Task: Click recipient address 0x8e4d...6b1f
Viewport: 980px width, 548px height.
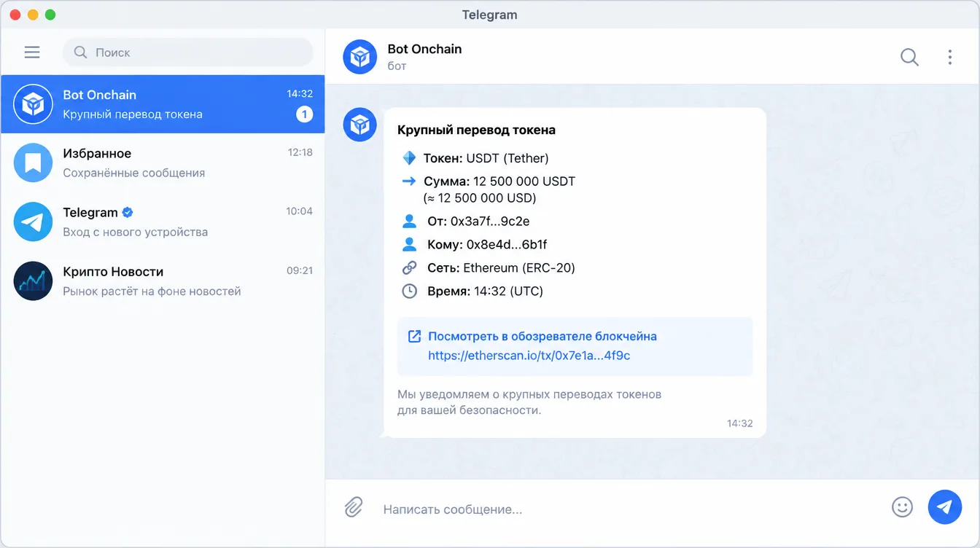Action: point(507,244)
